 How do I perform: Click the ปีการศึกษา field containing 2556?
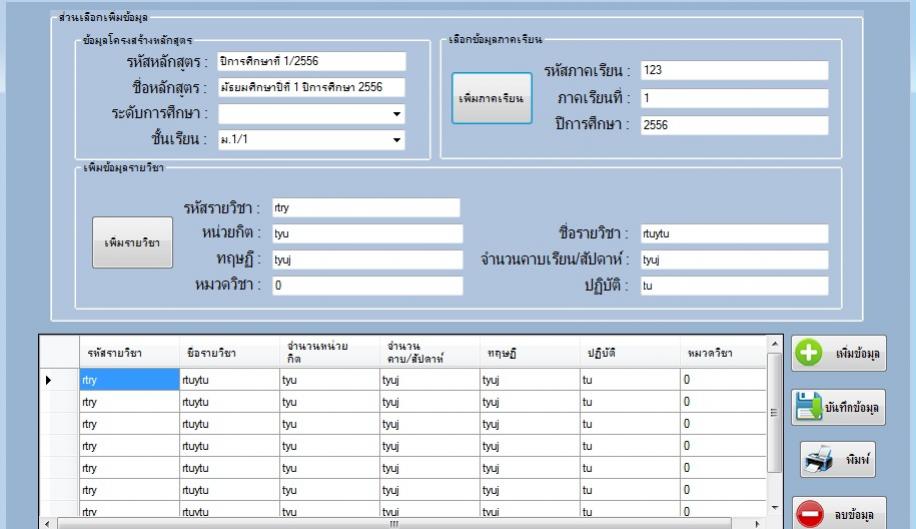tap(733, 125)
